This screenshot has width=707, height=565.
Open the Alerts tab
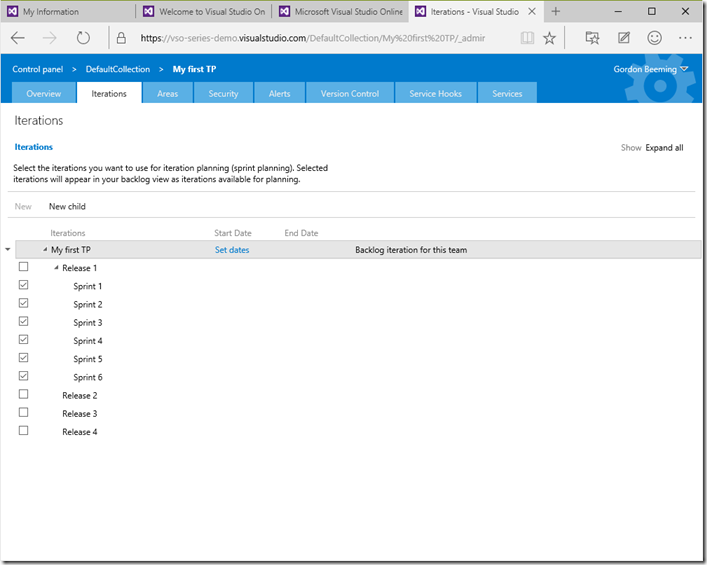click(280, 93)
